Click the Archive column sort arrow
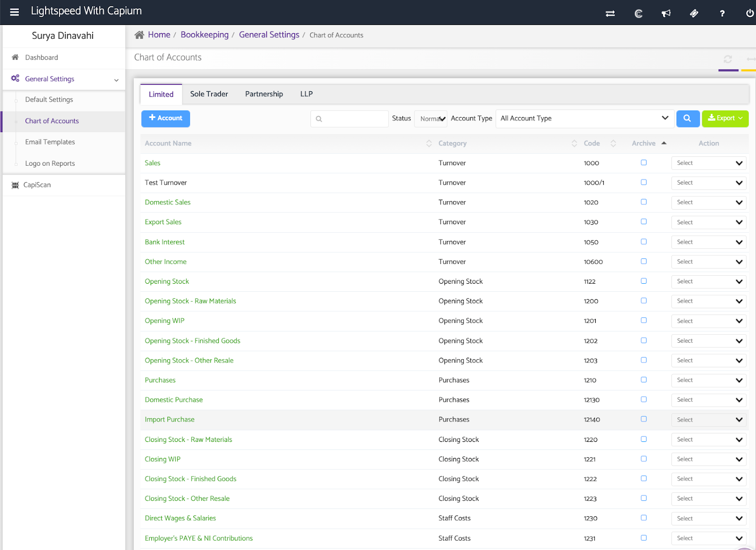 coord(664,143)
